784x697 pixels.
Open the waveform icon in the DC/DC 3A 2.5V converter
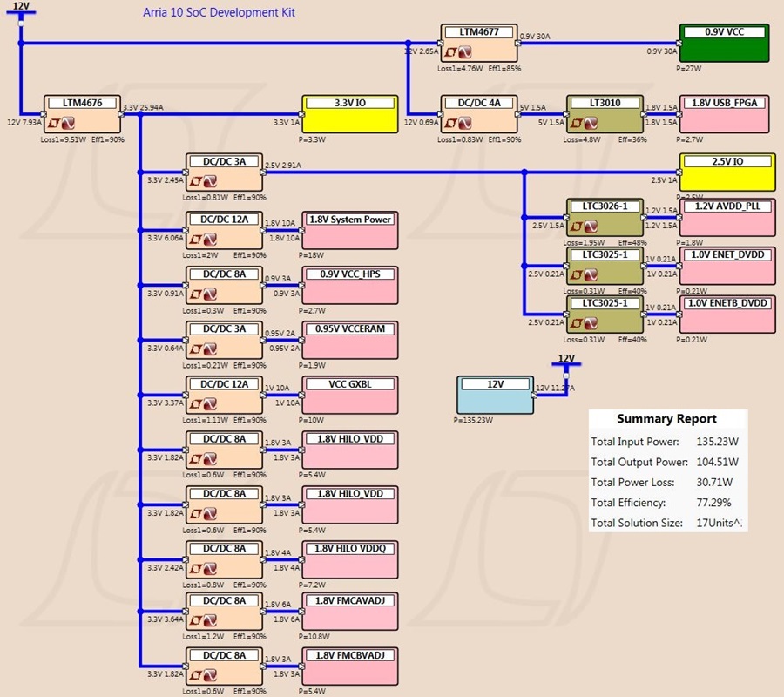click(210, 181)
